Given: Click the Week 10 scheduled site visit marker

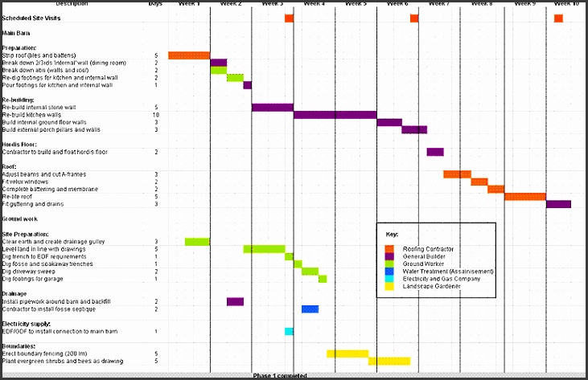Looking at the screenshot, I should [558, 18].
